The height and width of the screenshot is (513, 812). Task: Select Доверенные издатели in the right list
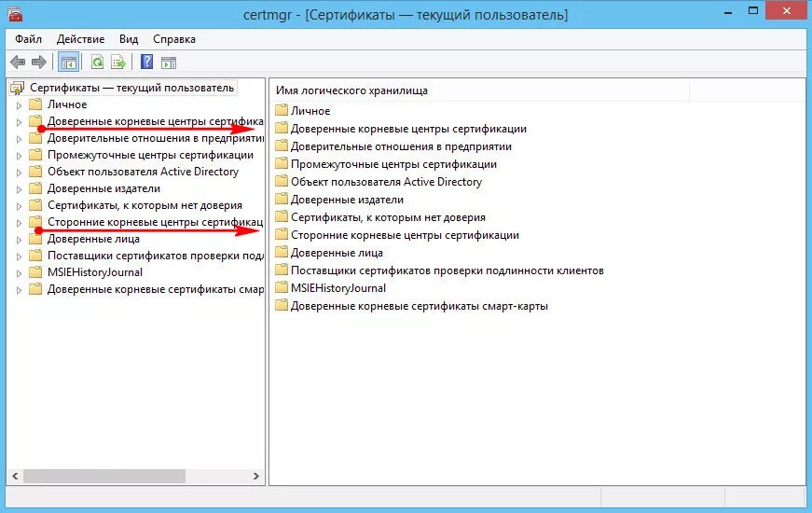click(x=347, y=200)
